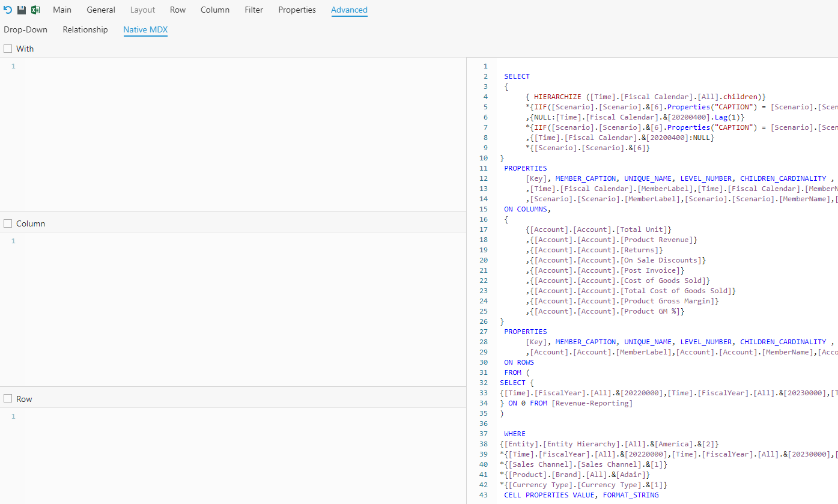The height and width of the screenshot is (504, 838).
Task: Click the [Sales Channel] filter line
Action: click(x=583, y=464)
